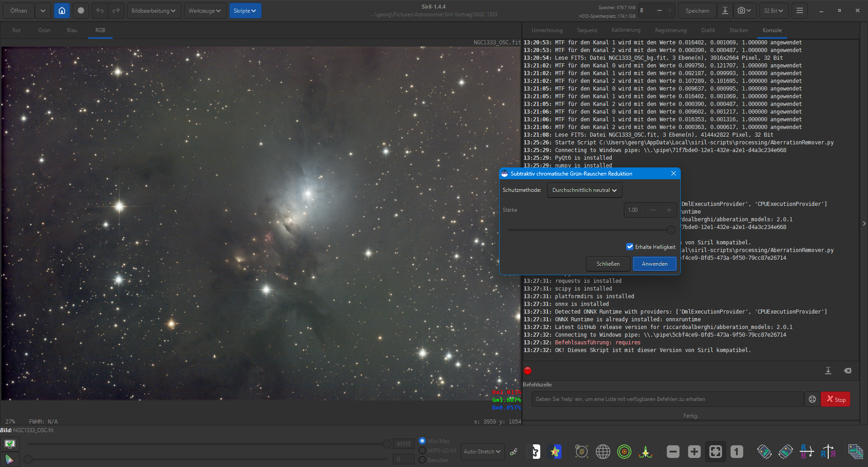
Task: Open the Stacken tab
Action: pyautogui.click(x=739, y=30)
